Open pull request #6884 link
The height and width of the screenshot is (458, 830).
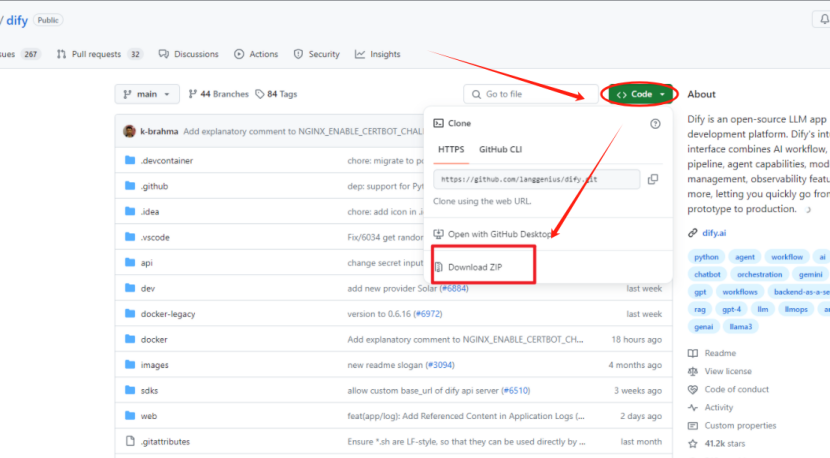[454, 289]
